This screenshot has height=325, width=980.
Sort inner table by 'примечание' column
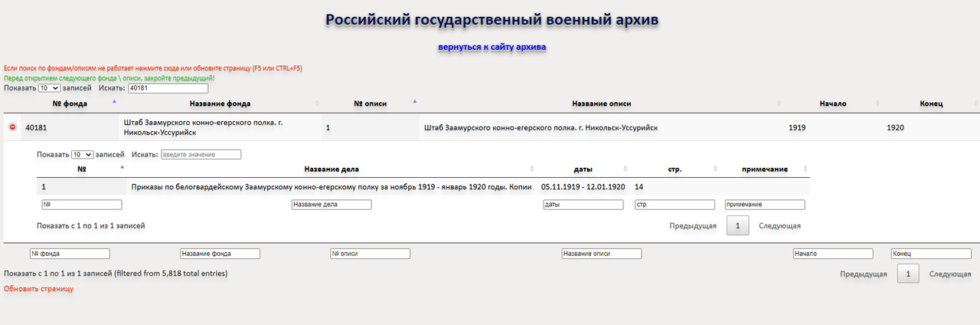(x=765, y=169)
